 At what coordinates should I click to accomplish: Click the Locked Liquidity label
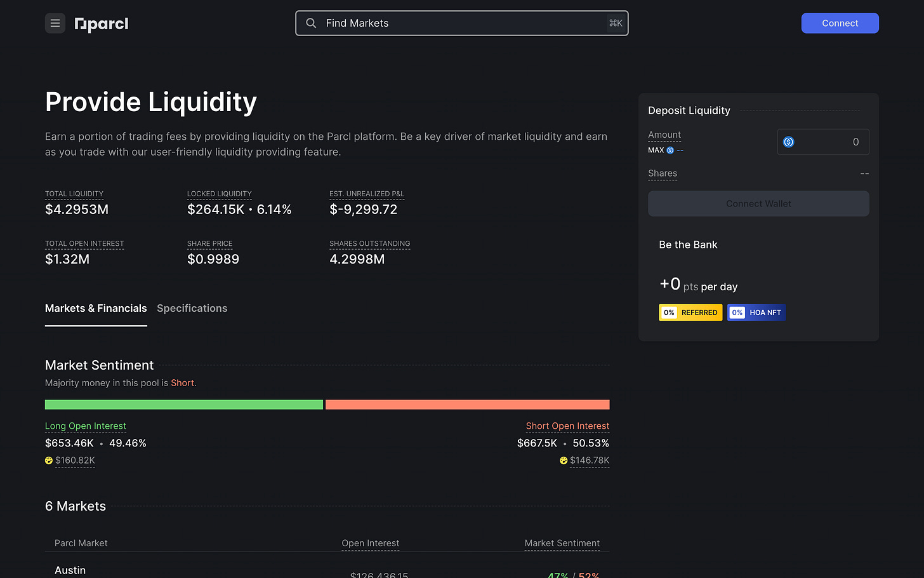tap(220, 194)
